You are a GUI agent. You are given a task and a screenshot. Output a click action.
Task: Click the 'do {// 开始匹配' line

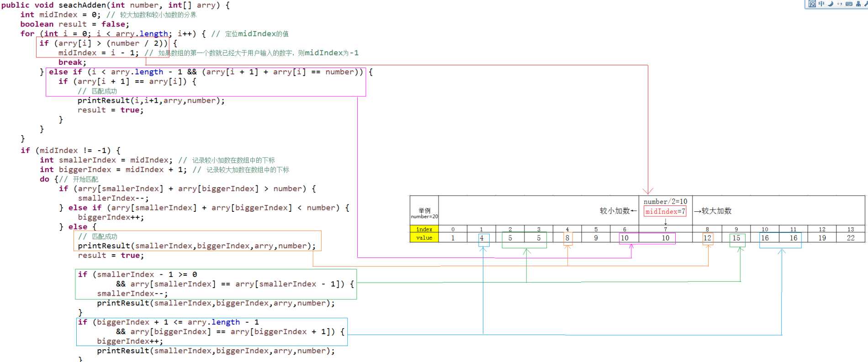tap(69, 179)
